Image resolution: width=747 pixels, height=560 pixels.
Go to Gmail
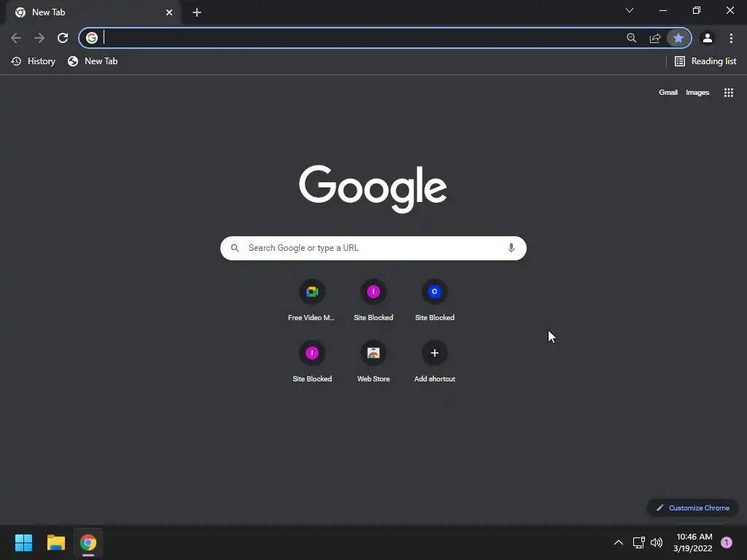tap(668, 93)
